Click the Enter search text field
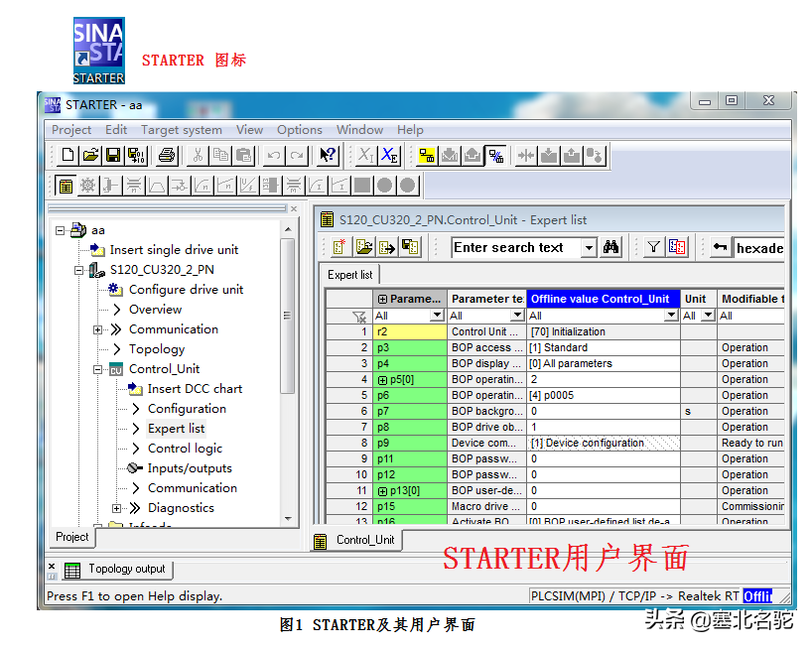This screenshot has width=812, height=649. click(514, 248)
